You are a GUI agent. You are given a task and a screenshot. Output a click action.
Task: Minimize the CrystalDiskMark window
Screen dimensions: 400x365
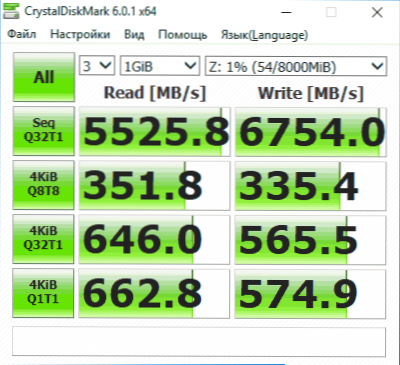286,12
